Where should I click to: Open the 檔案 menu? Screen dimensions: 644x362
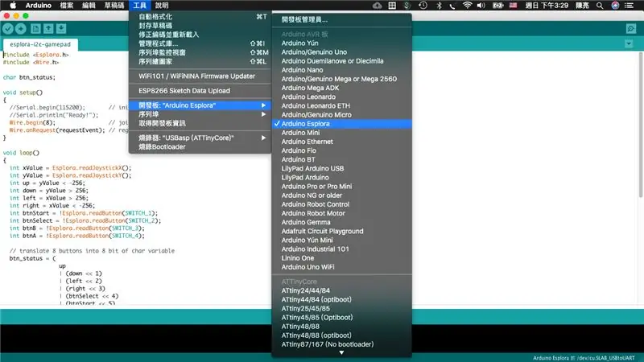(x=67, y=6)
